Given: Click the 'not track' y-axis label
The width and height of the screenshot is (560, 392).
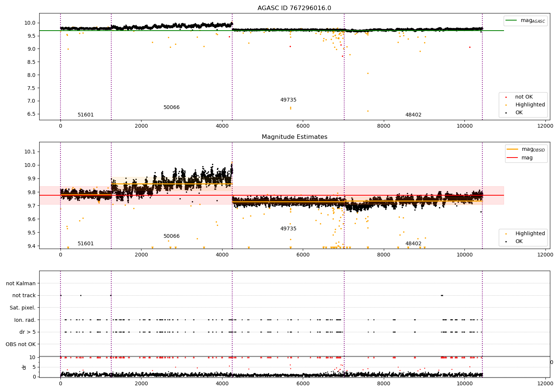Looking at the screenshot, I should tap(24, 296).
